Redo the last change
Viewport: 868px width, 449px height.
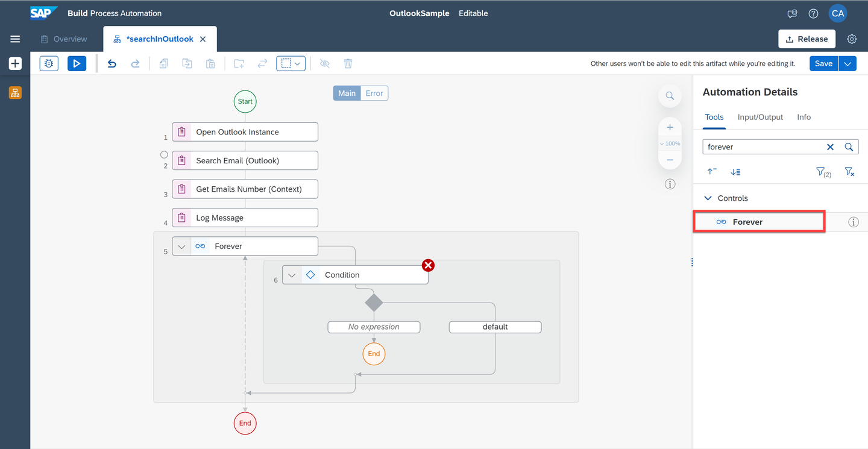click(x=135, y=63)
